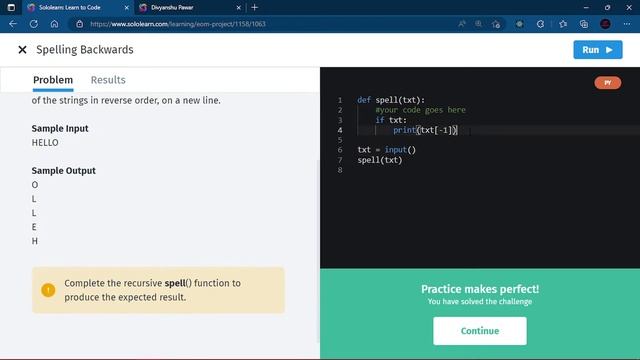Click code line 7 'spell(txt)'
The image size is (640, 360).
tap(380, 160)
